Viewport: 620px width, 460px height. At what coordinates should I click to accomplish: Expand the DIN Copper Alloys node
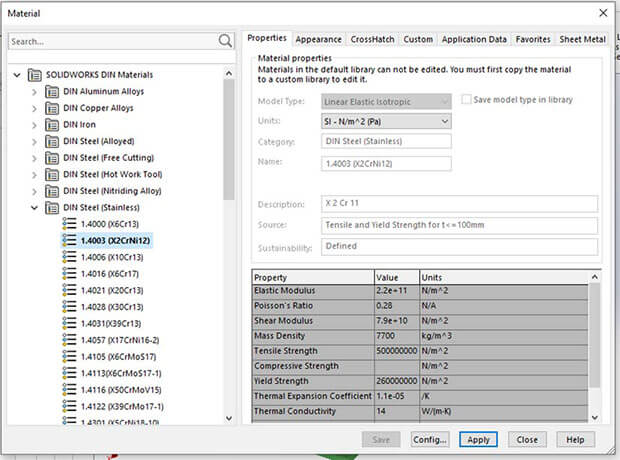click(x=34, y=109)
